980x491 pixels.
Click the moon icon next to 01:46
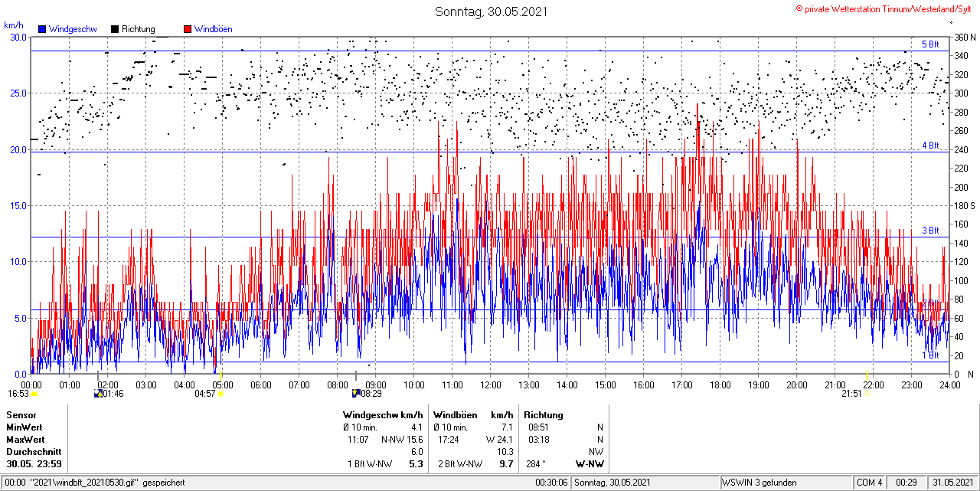(97, 394)
